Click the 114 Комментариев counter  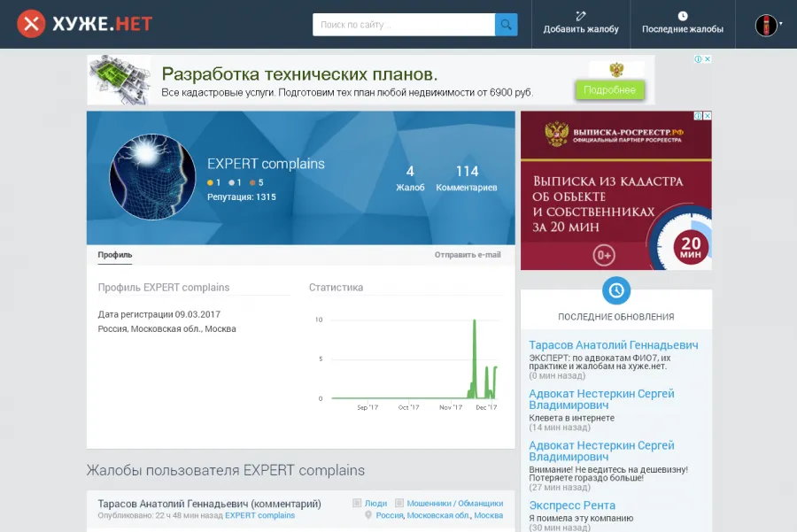[467, 178]
